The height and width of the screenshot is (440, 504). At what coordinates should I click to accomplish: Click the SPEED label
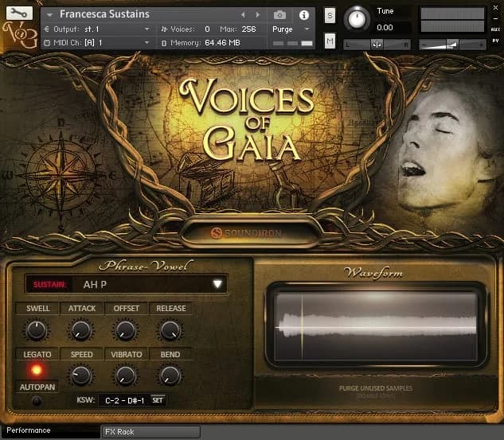click(82, 354)
